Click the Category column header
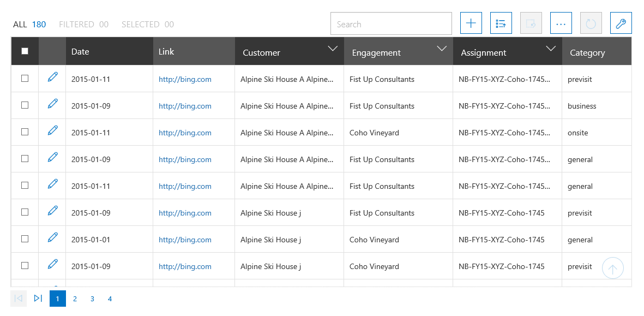This screenshot has width=644, height=316. [x=597, y=51]
